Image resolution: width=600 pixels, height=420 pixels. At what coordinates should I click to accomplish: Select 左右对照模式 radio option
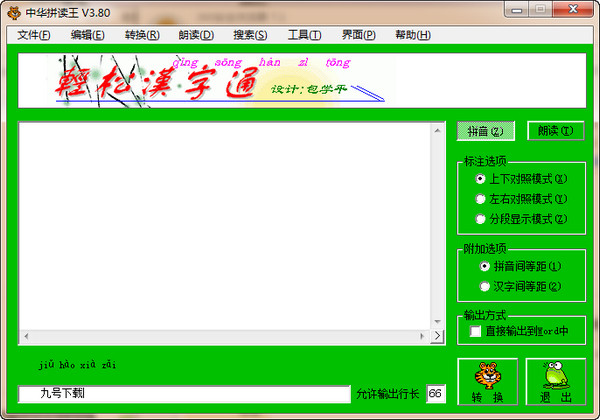coord(481,199)
